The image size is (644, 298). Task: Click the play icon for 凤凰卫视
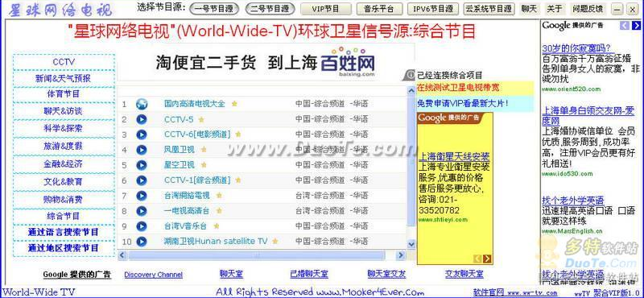142,150
